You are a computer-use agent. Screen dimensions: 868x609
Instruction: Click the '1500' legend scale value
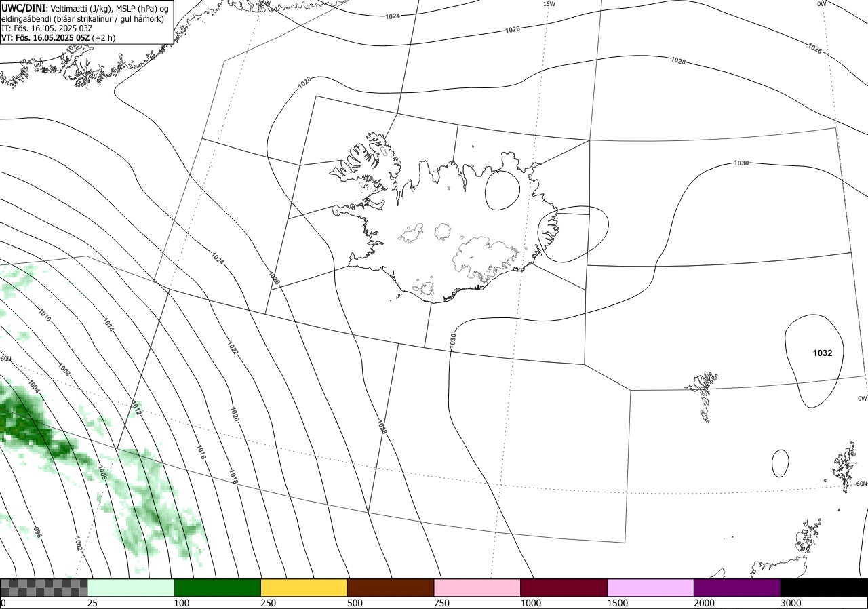(618, 603)
